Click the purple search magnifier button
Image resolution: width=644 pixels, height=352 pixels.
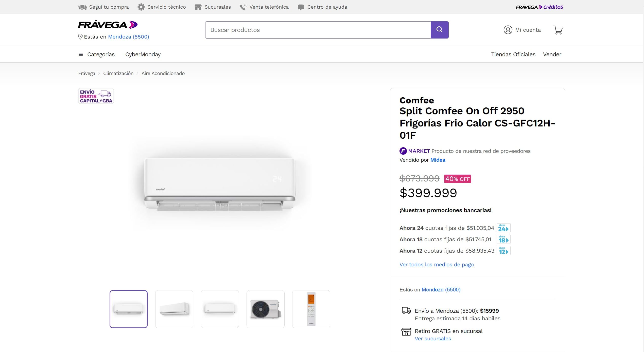pyautogui.click(x=439, y=30)
